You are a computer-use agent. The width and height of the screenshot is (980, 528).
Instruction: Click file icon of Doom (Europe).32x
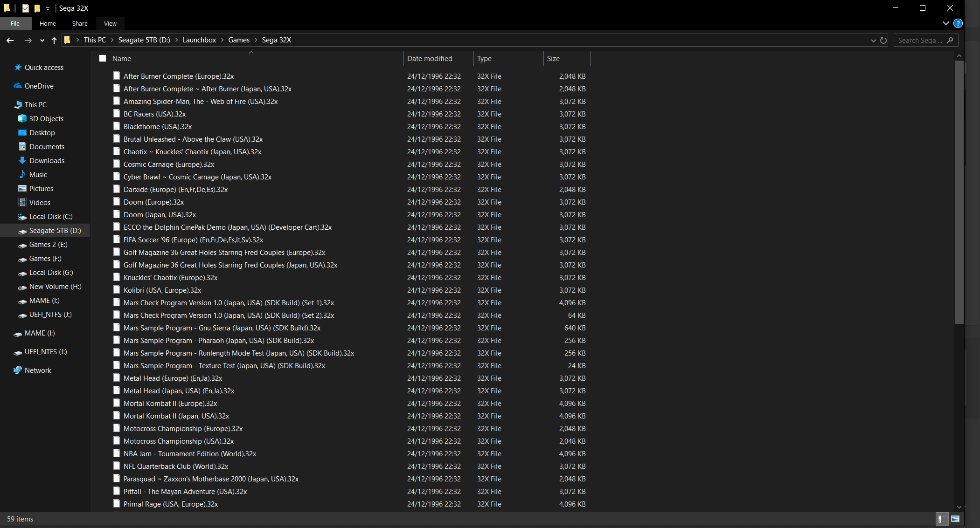point(117,202)
